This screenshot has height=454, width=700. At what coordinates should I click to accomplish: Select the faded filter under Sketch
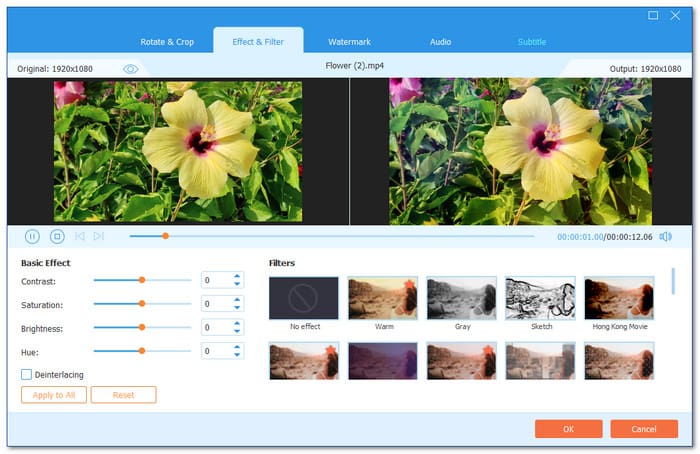coord(540,361)
